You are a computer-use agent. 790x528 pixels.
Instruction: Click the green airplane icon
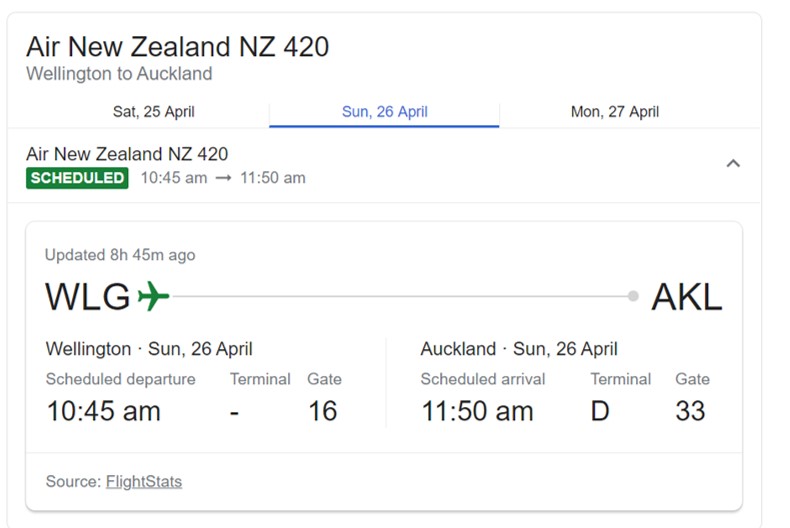154,297
